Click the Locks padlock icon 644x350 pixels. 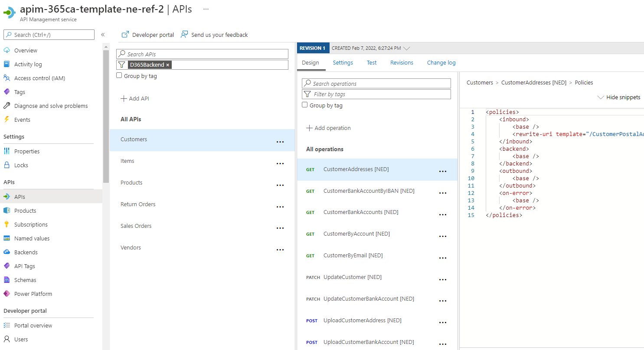pyautogui.click(x=7, y=165)
